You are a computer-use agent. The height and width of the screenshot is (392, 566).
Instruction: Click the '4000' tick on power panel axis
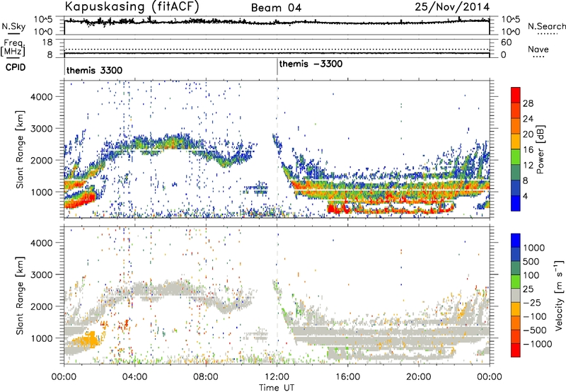pos(42,97)
